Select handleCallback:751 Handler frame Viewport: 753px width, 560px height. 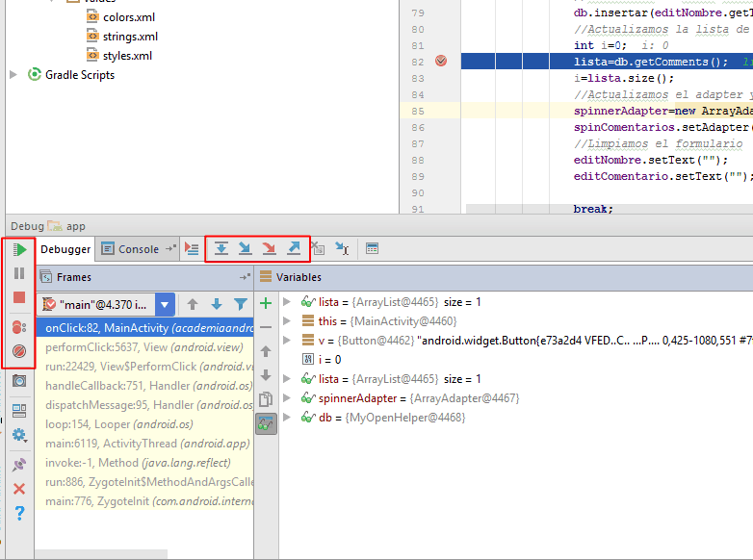coord(145,385)
